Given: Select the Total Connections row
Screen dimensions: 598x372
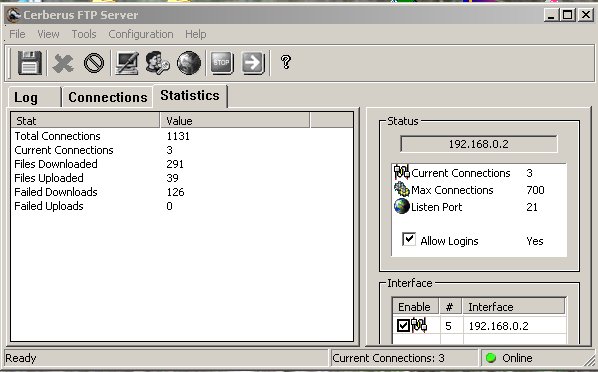Looking at the screenshot, I should pos(182,136).
